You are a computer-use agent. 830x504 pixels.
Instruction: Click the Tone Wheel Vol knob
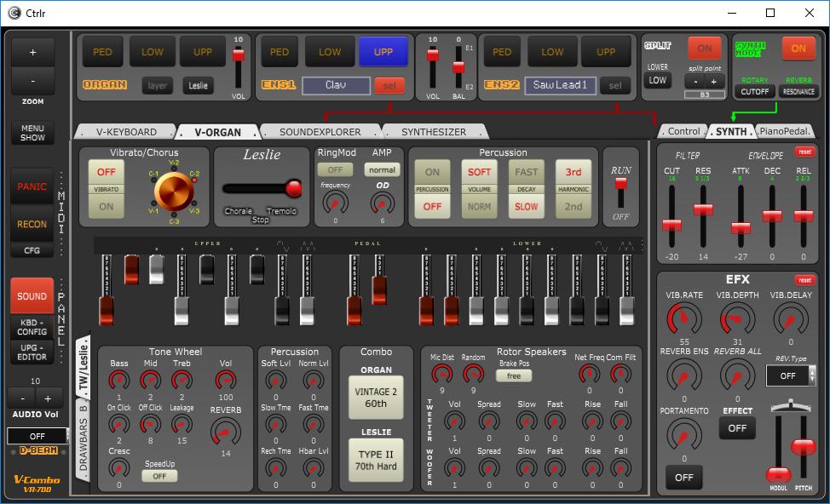tap(226, 380)
